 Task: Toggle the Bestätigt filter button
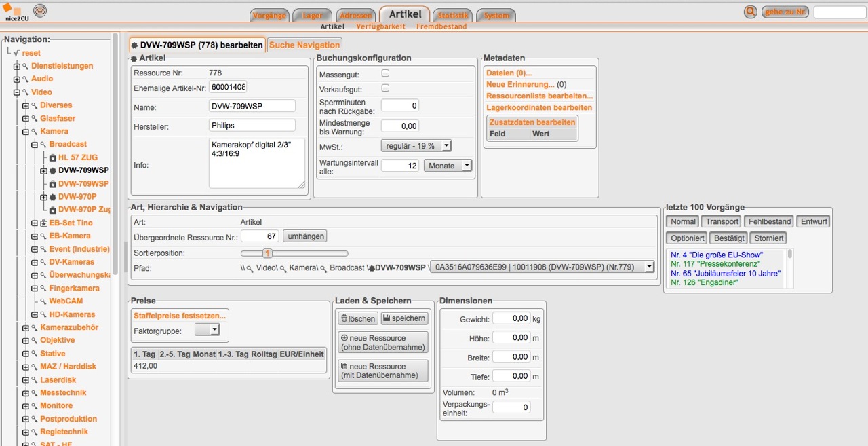click(x=730, y=238)
